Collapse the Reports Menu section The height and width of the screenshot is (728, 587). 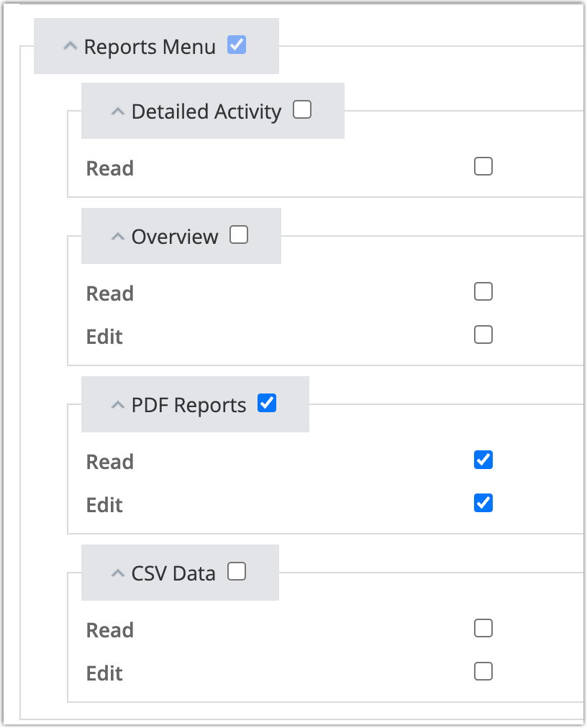pos(70,45)
